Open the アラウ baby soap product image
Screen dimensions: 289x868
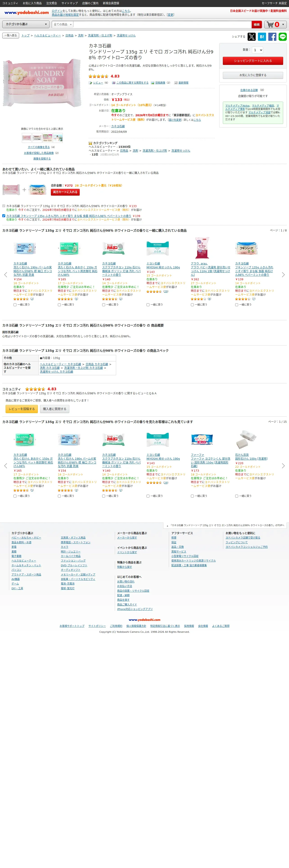pos(202,248)
